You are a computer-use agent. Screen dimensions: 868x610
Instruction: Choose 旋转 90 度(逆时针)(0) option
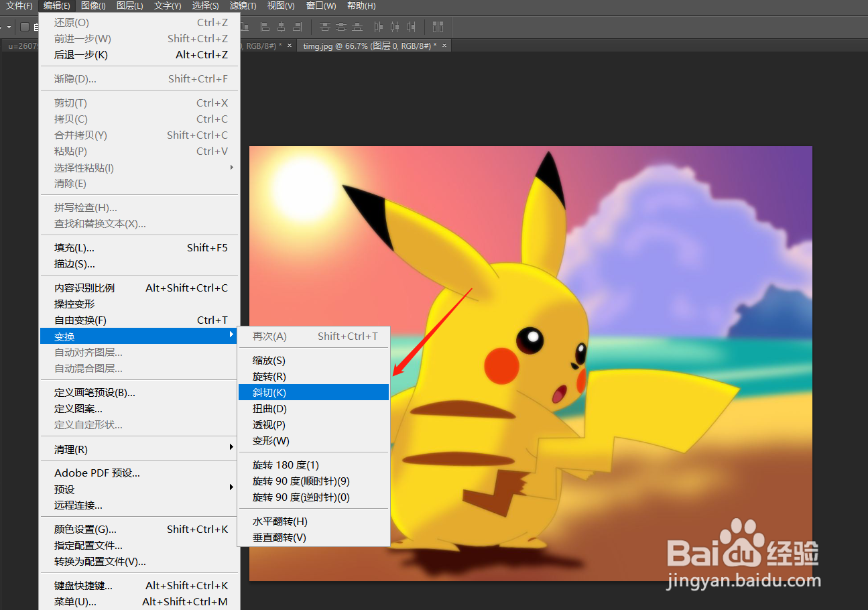click(x=314, y=497)
